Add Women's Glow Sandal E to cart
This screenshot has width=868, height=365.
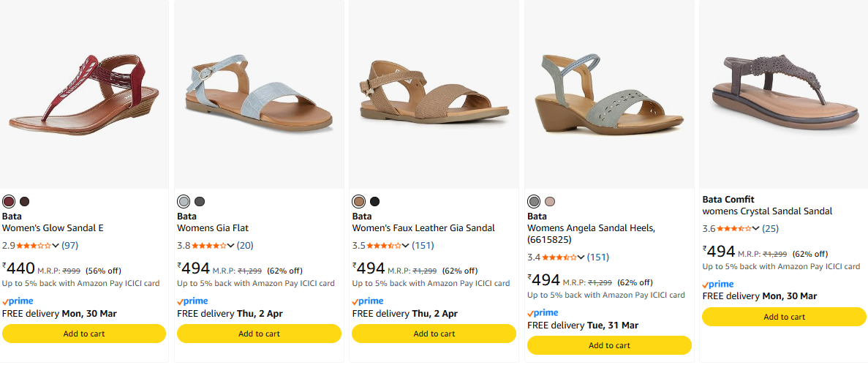(84, 334)
